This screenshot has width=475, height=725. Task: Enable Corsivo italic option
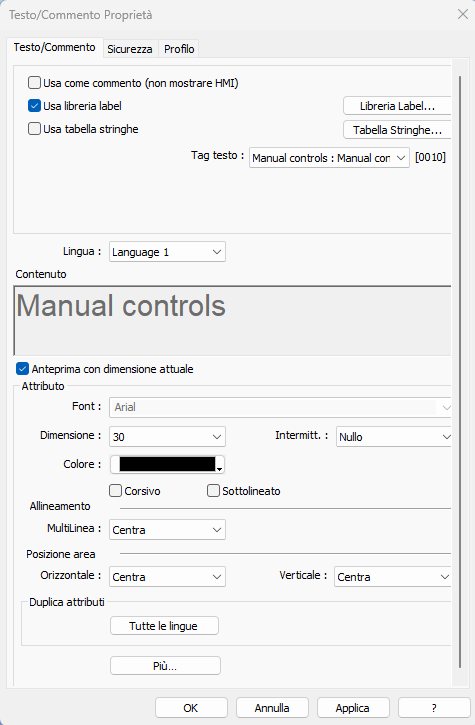pos(116,491)
